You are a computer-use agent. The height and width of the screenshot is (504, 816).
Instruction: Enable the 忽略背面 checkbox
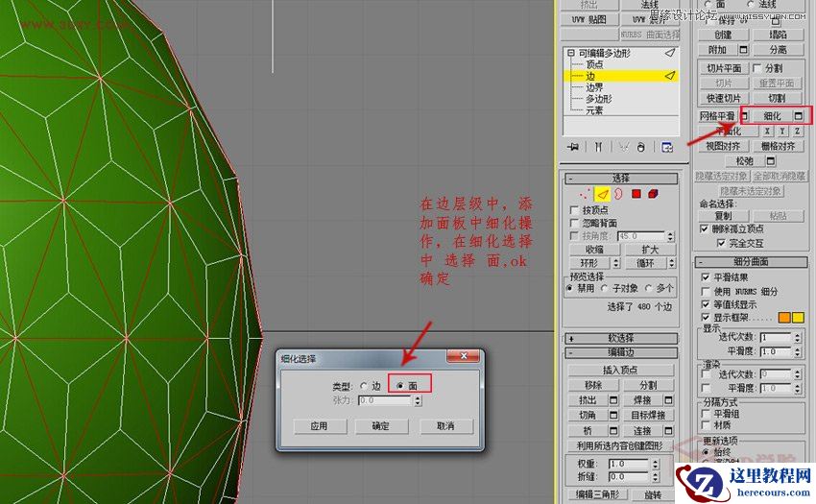coord(574,223)
